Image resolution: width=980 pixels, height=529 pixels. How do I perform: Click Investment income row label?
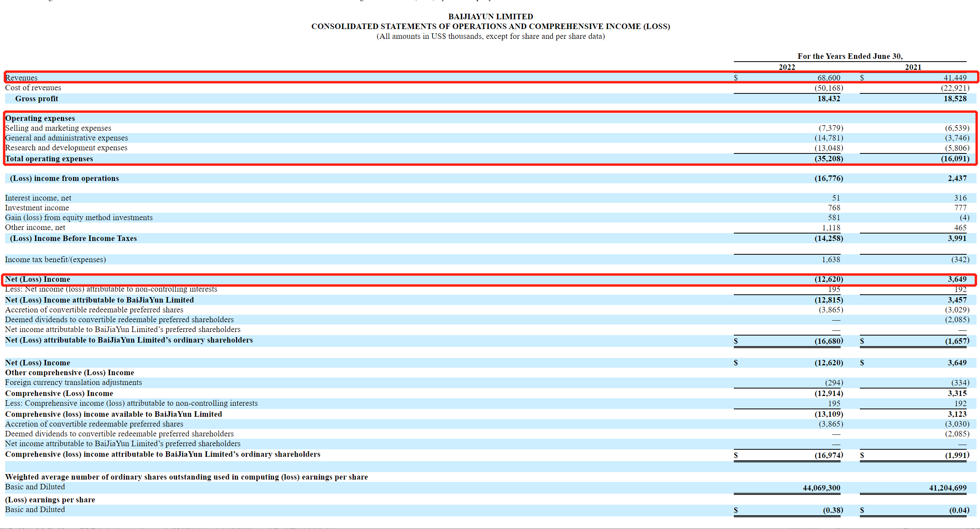coord(37,208)
